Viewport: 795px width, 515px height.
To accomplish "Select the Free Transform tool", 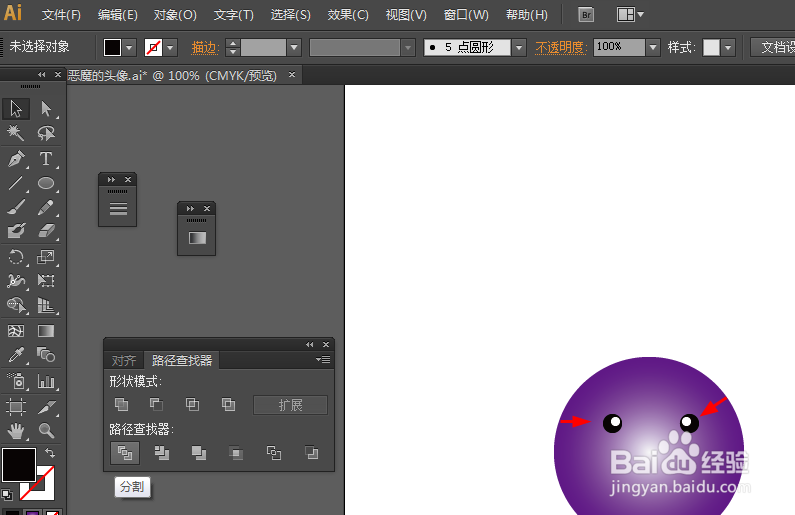I will point(46,281).
